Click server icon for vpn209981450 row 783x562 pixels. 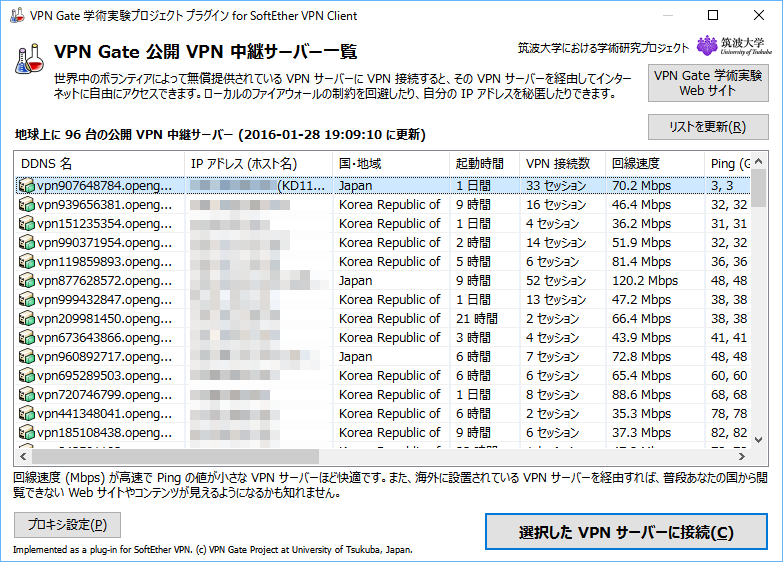[x=26, y=319]
